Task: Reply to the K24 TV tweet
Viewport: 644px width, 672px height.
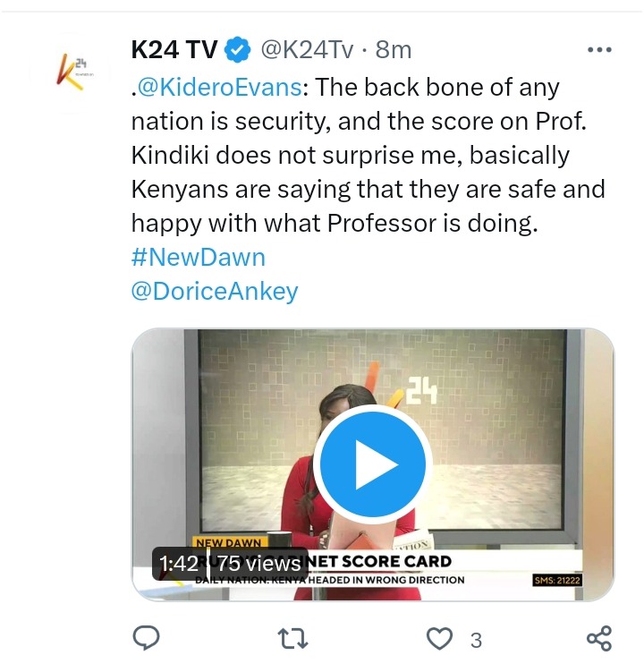Action: [145, 639]
